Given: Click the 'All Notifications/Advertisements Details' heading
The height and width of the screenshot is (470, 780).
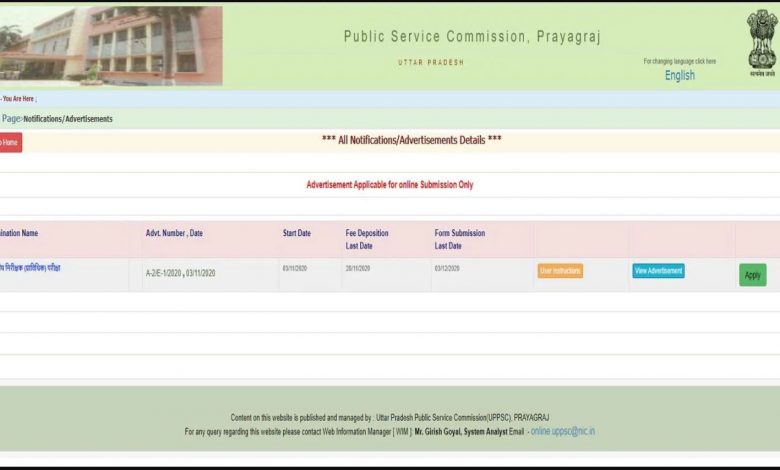Looking at the screenshot, I should click(x=411, y=140).
